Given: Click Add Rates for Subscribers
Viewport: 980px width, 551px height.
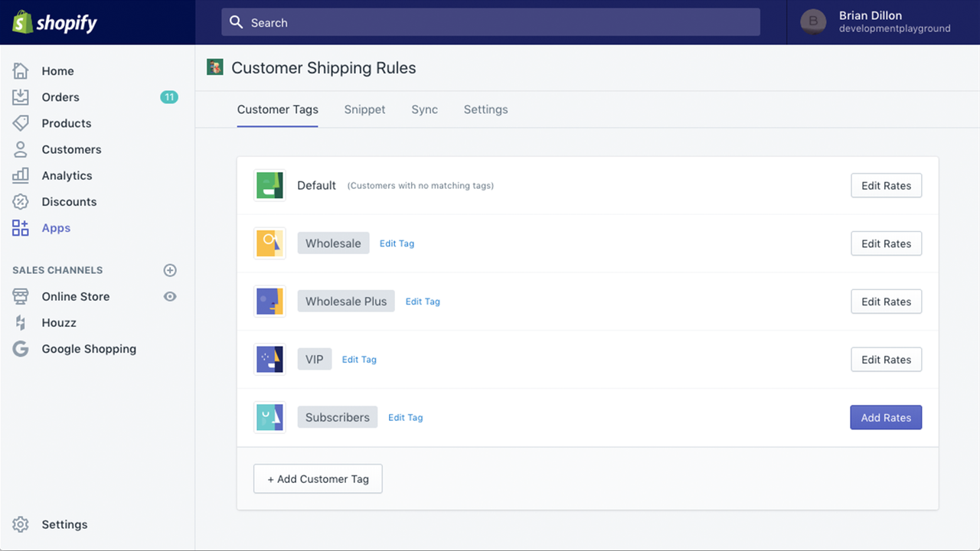Looking at the screenshot, I should point(886,418).
